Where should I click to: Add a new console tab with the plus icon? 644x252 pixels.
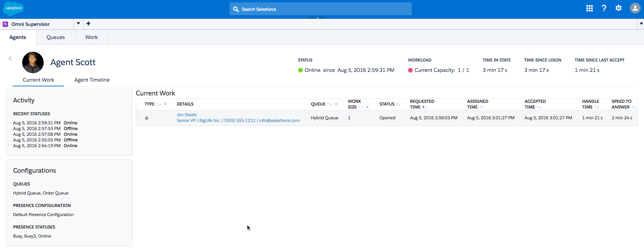click(x=88, y=24)
